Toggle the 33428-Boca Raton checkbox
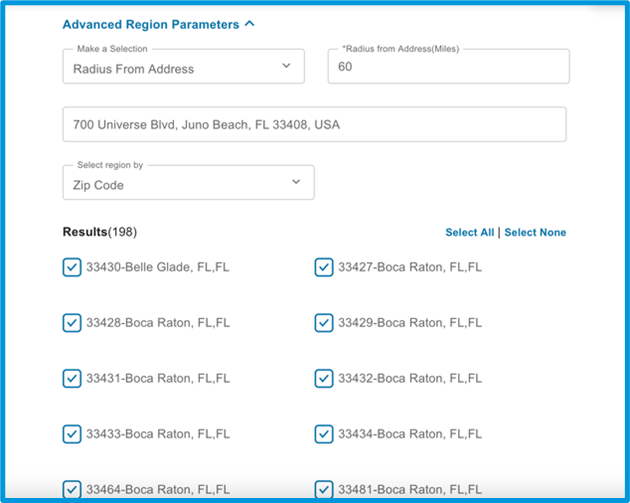 tap(72, 323)
